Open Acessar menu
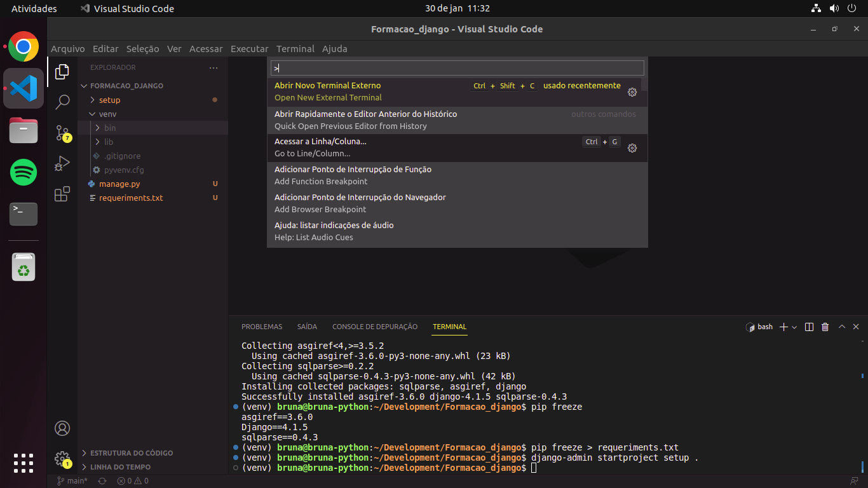The height and width of the screenshot is (488, 868). pyautogui.click(x=206, y=49)
